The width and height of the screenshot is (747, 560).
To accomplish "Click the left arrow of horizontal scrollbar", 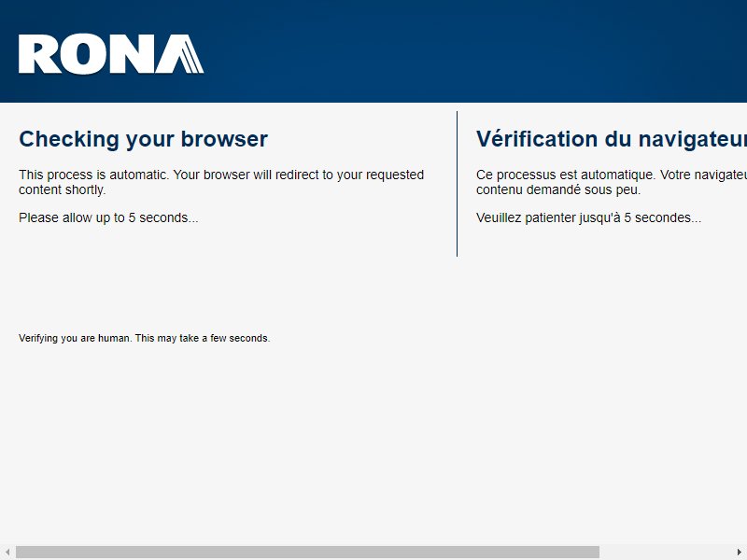I will [7, 553].
